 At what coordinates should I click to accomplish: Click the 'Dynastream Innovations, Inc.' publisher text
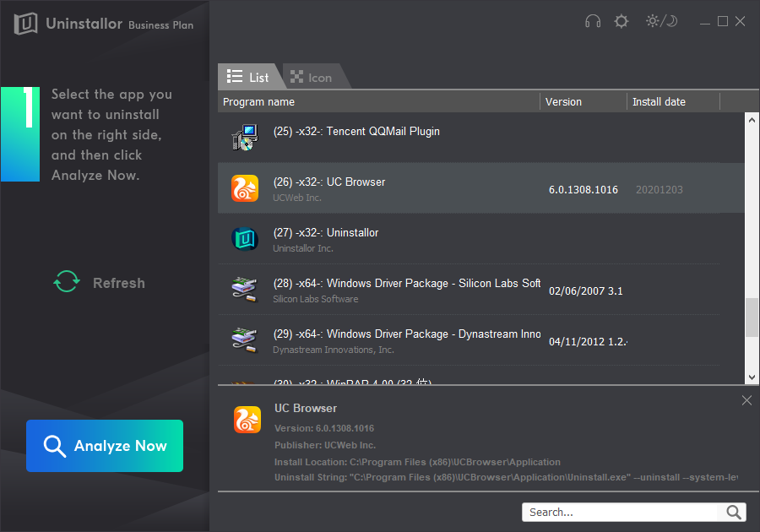334,350
